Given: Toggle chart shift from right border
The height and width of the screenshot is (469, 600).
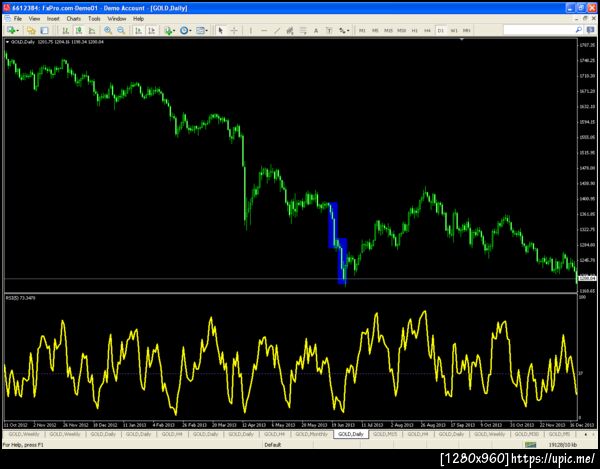Looking at the screenshot, I should point(152,30).
